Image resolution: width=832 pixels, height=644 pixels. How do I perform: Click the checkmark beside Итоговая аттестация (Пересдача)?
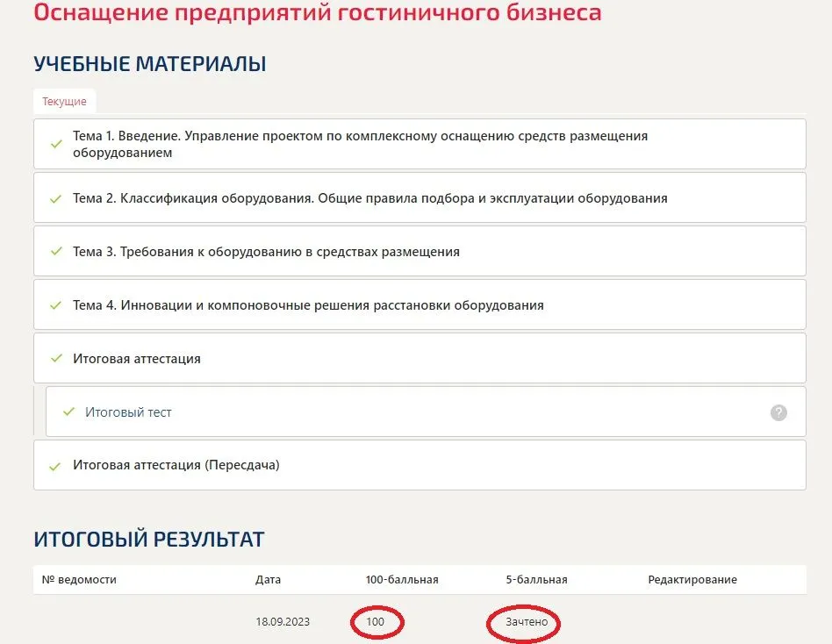point(56,466)
